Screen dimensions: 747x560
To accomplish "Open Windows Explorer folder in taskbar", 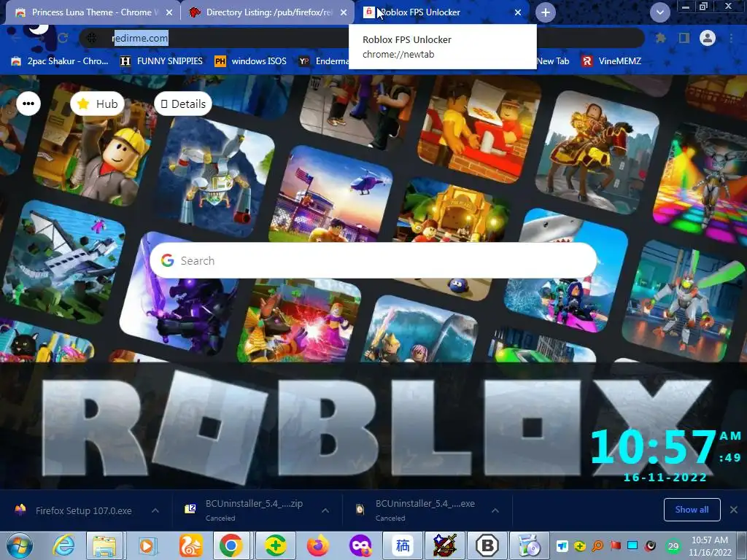I will pos(105,545).
